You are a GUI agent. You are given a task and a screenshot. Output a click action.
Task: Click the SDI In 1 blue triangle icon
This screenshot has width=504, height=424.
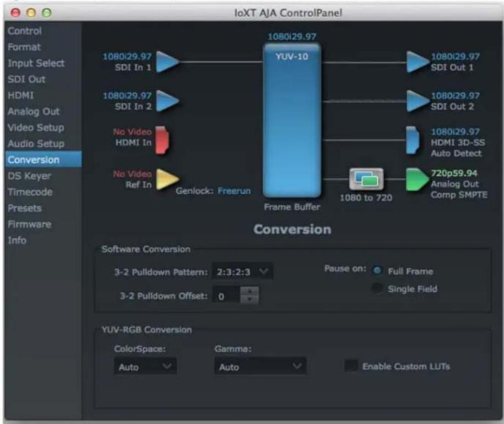pos(167,61)
